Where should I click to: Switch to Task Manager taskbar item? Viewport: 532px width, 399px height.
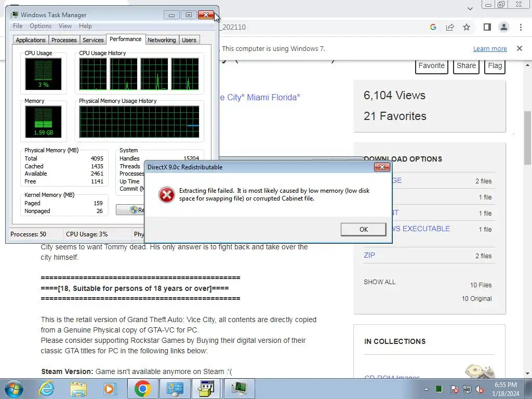coord(239,389)
